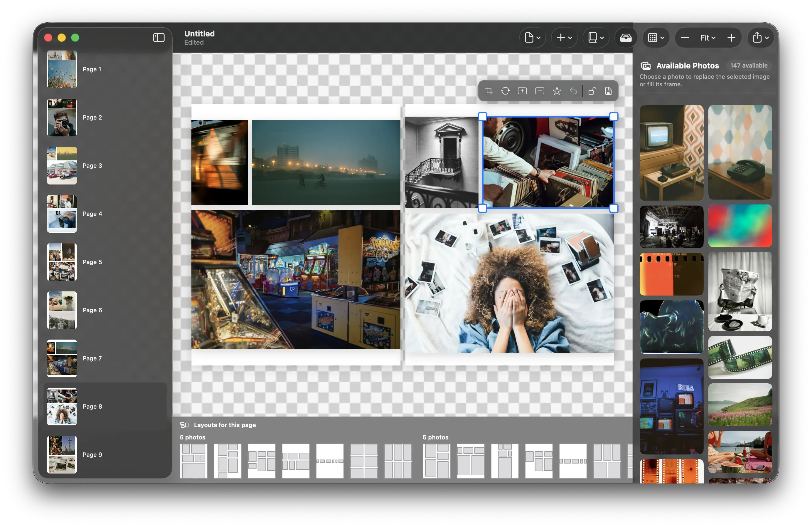
Task: Pick the dark blue abstract swirls photo
Action: tap(671, 327)
